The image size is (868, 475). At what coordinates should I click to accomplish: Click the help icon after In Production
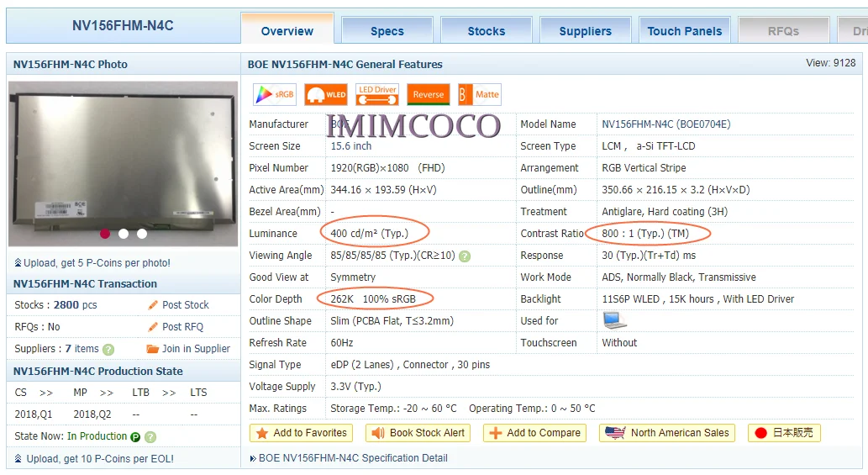pyautogui.click(x=150, y=437)
